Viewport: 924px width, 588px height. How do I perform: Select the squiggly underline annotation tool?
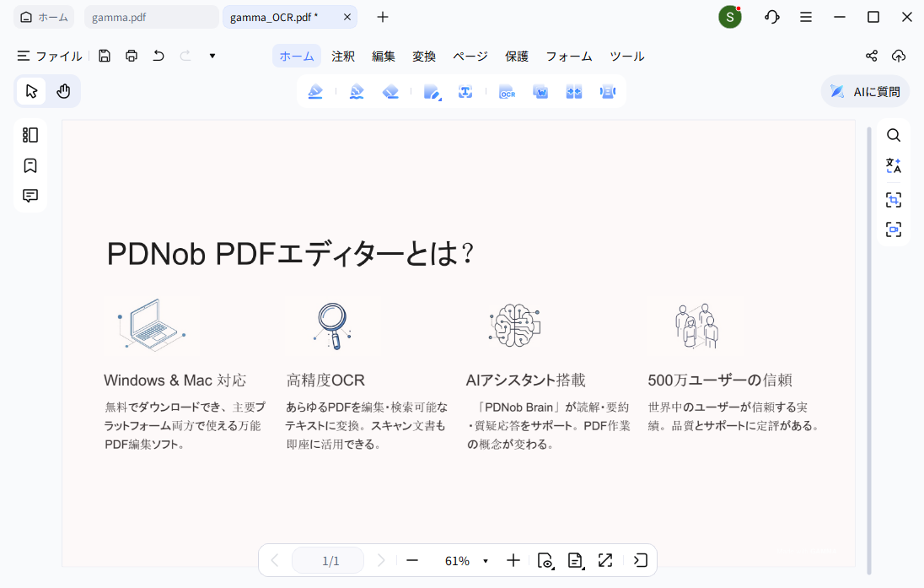pyautogui.click(x=357, y=91)
